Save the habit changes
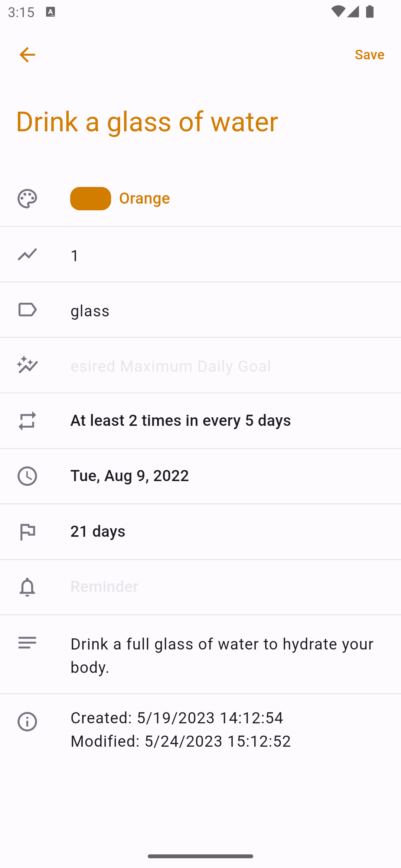 coord(369,55)
